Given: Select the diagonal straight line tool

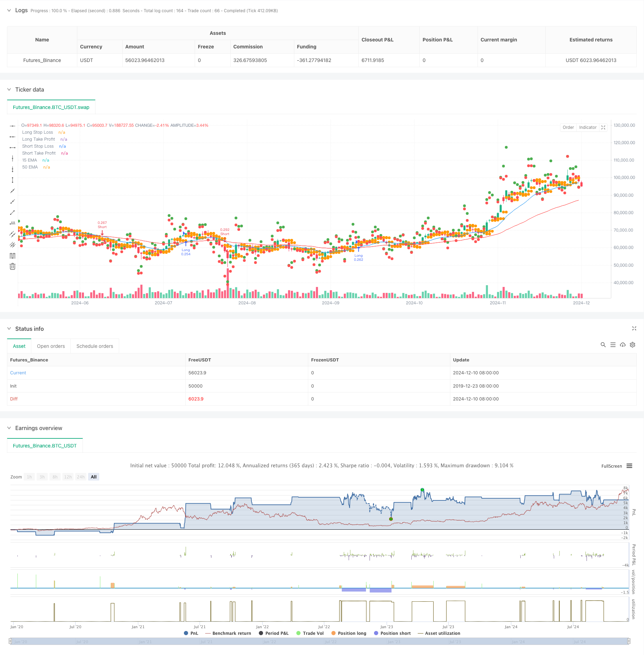Looking at the screenshot, I should pos(13,191).
